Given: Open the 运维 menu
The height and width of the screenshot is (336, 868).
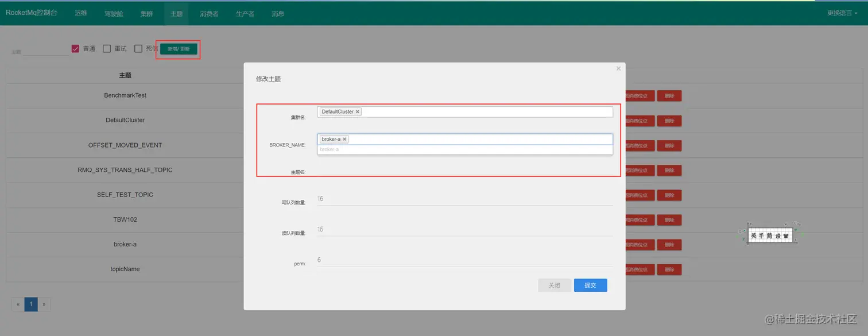Looking at the screenshot, I should pos(81,13).
